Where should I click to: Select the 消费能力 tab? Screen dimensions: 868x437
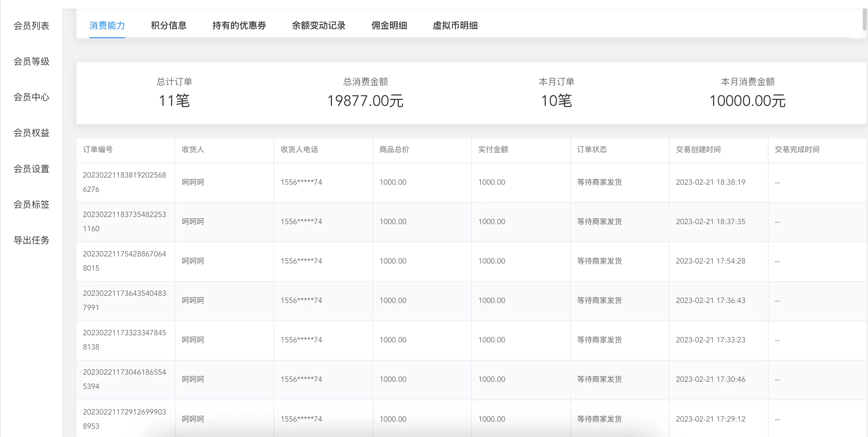[x=107, y=25]
